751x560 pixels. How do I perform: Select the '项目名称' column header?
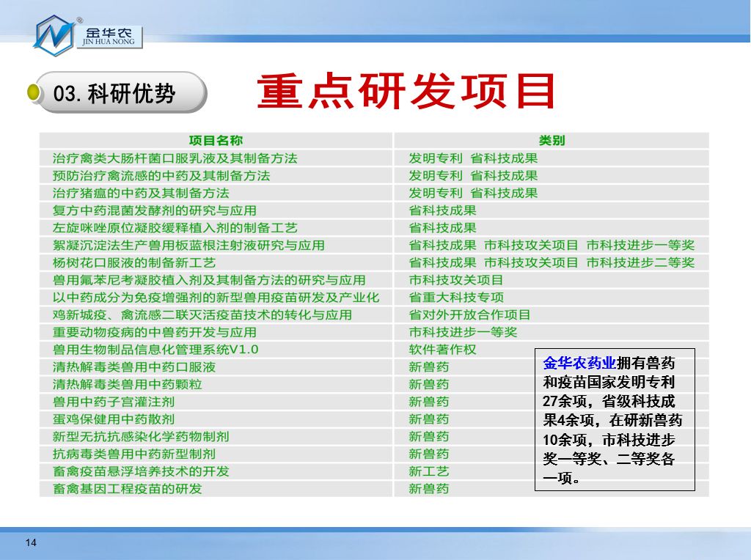pos(216,141)
